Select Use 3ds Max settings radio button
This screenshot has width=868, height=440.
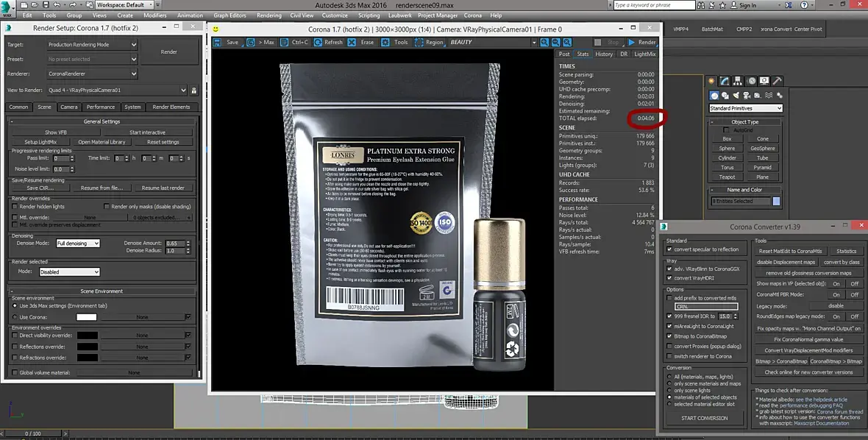pyautogui.click(x=15, y=305)
